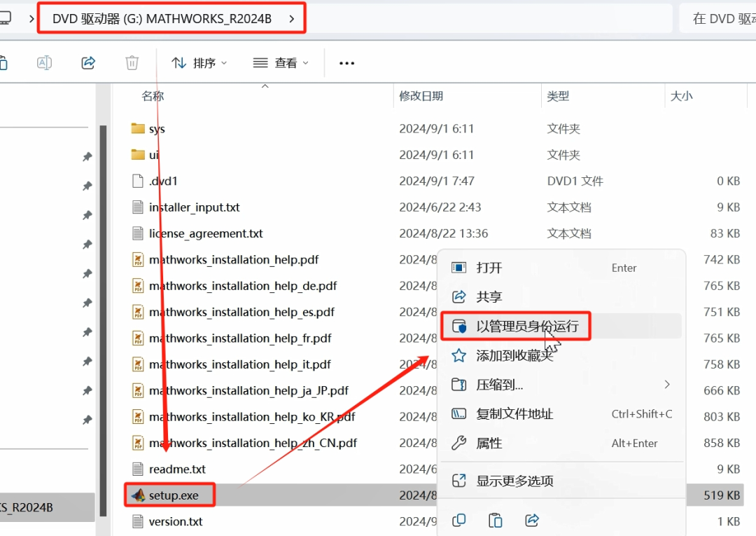Open the view (查看) dropdown
The width and height of the screenshot is (756, 536).
[281, 63]
